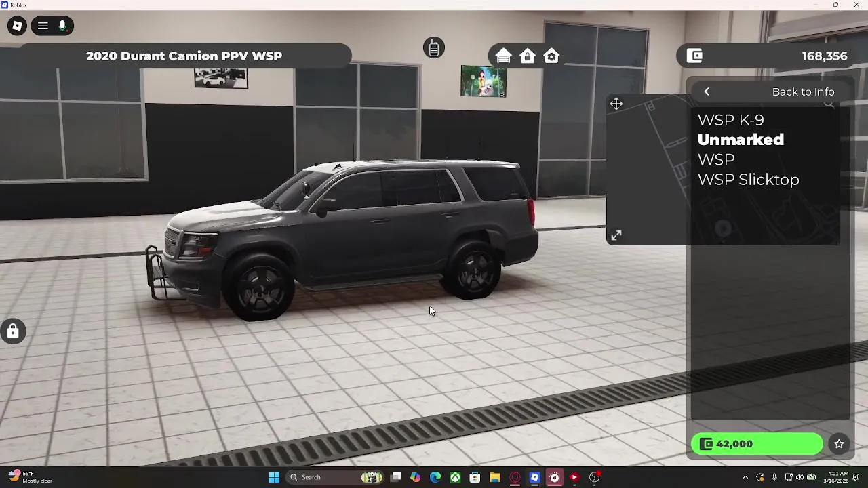
Task: Favorite the vehicle with star icon
Action: tap(839, 444)
